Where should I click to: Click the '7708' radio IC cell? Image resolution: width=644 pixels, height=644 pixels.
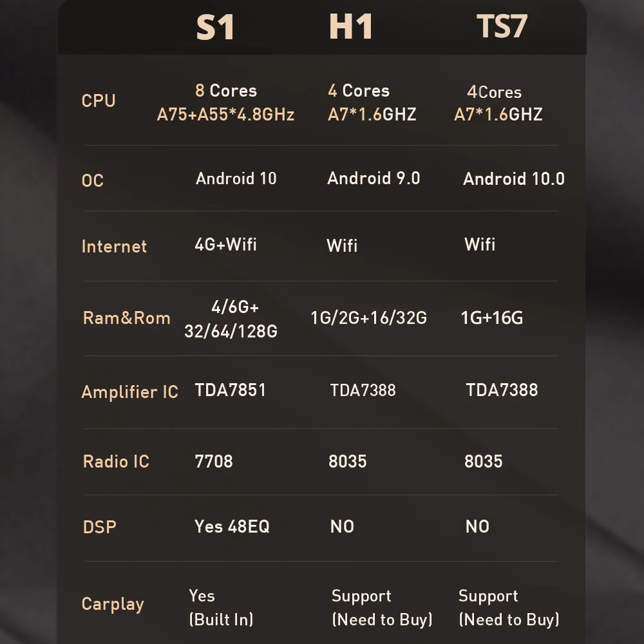[214, 462]
